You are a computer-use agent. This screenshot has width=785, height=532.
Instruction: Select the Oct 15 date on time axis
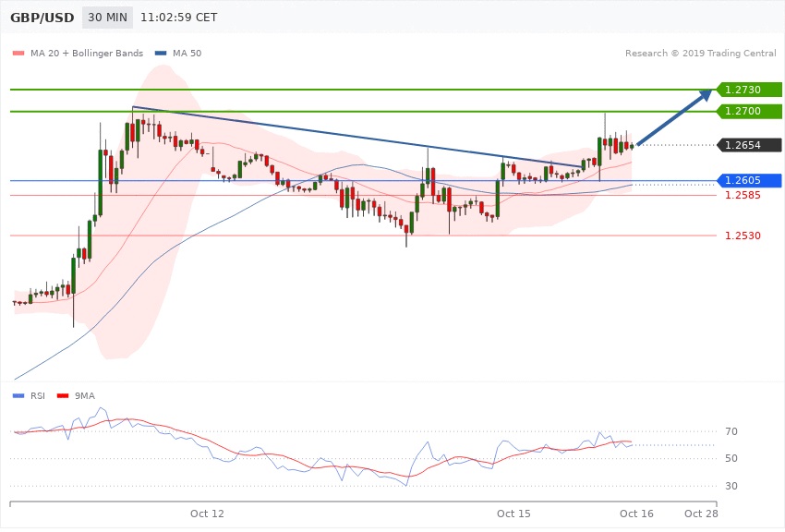tap(513, 513)
